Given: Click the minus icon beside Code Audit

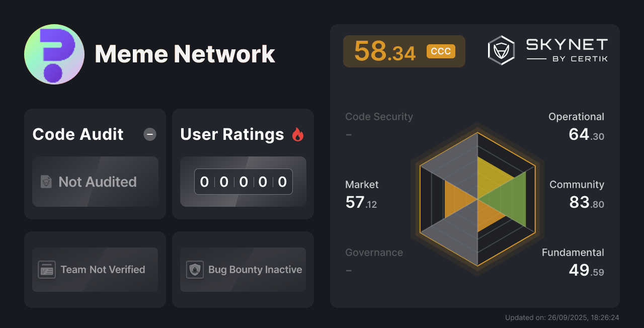Looking at the screenshot, I should (150, 134).
